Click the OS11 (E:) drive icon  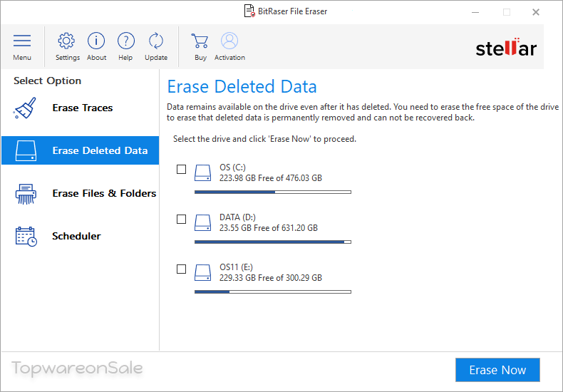pos(202,272)
